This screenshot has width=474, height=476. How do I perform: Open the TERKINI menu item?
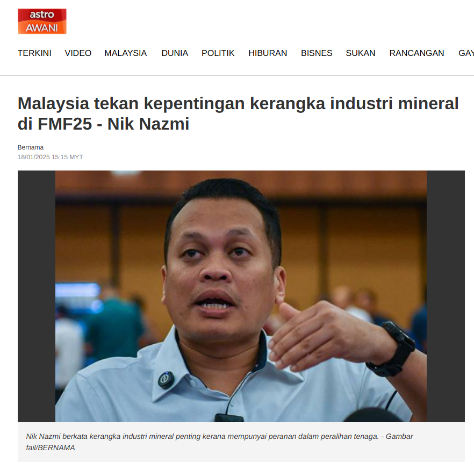tap(34, 53)
